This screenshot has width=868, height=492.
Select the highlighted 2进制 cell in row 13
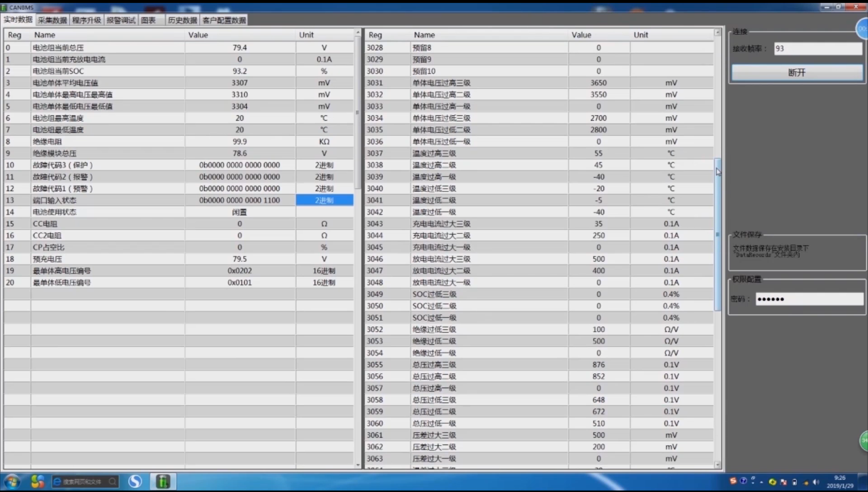point(324,200)
